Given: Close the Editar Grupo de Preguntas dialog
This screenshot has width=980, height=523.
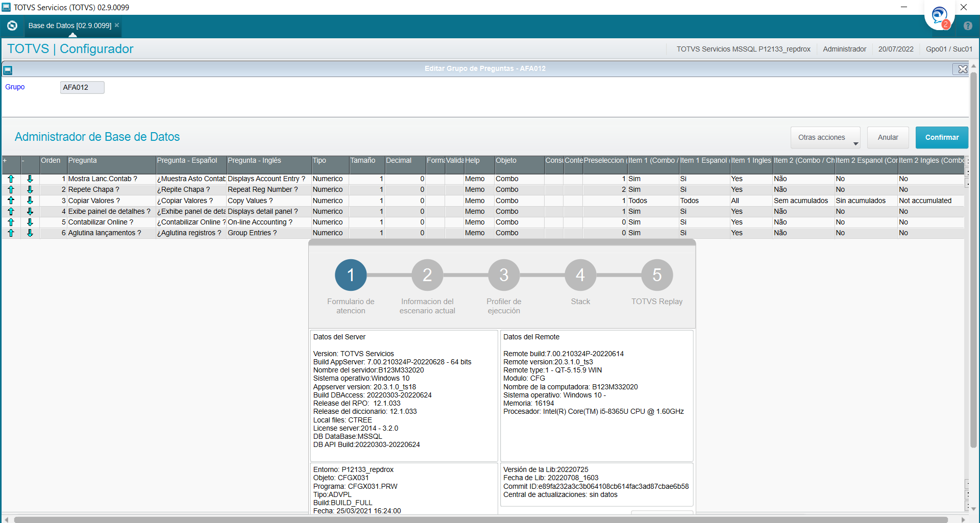Looking at the screenshot, I should click(962, 69).
